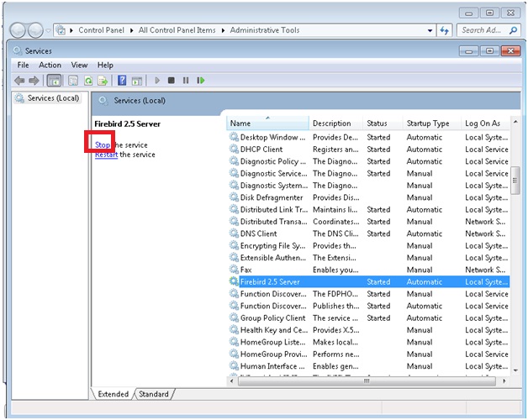The width and height of the screenshot is (528, 420).
Task: Click the Start Service play icon
Action: coord(157,81)
